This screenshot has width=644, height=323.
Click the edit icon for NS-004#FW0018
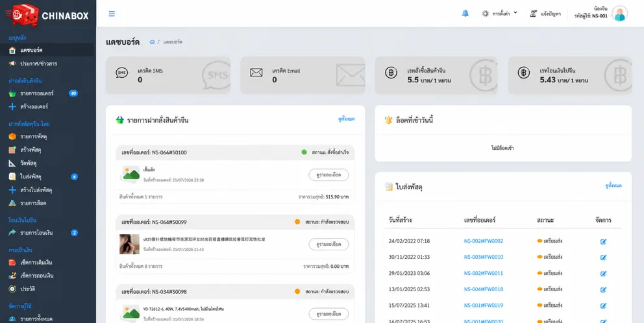pos(603,290)
